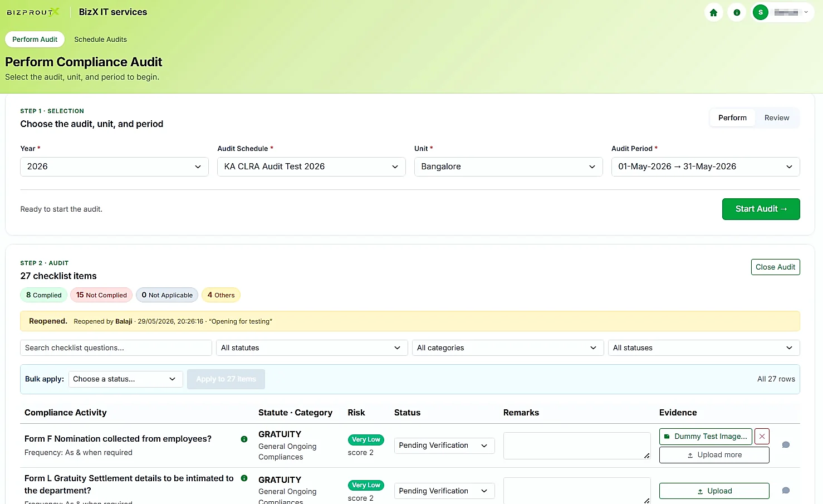823x504 pixels.
Task: Go to home via house icon
Action: (x=713, y=12)
